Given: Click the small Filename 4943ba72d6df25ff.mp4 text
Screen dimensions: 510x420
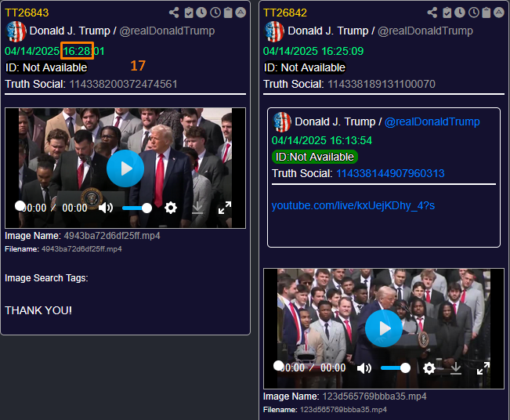Looking at the screenshot, I should tap(81, 249).
